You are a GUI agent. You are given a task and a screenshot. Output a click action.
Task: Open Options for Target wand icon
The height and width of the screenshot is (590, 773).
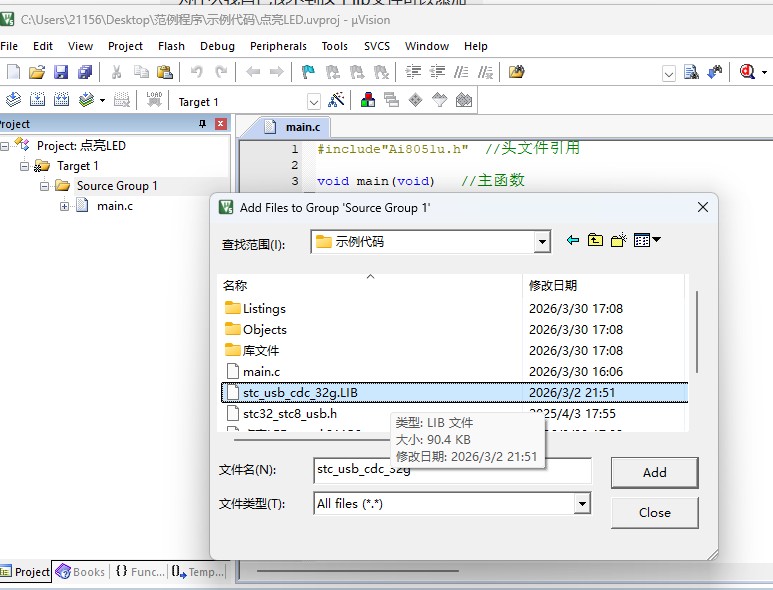(336, 100)
